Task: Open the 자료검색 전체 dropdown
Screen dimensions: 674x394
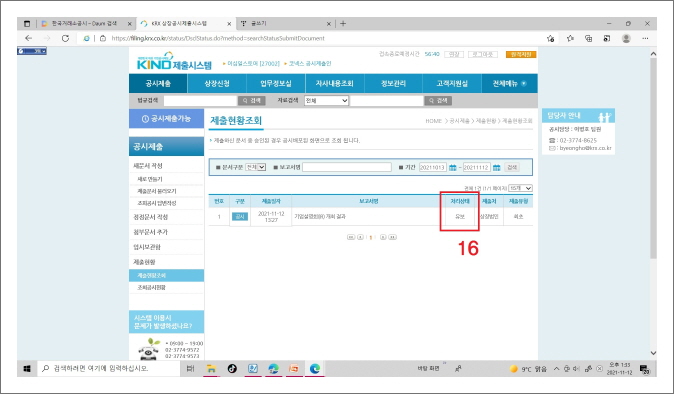Action: (x=326, y=101)
